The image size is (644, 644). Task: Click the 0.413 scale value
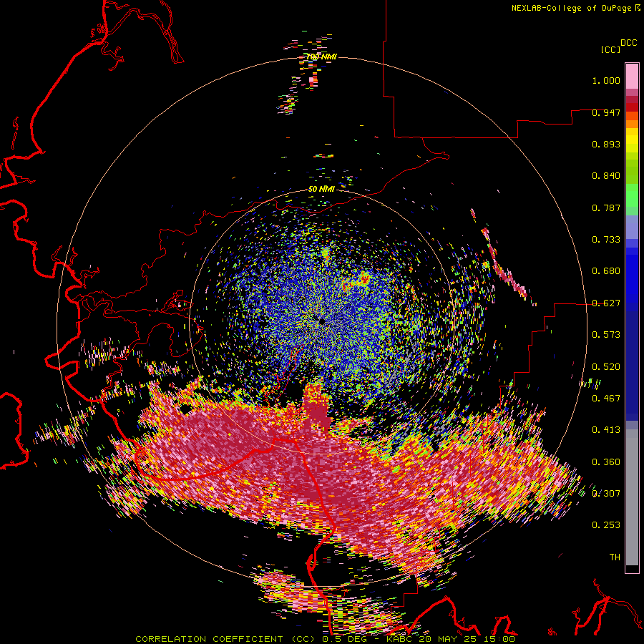pyautogui.click(x=606, y=430)
